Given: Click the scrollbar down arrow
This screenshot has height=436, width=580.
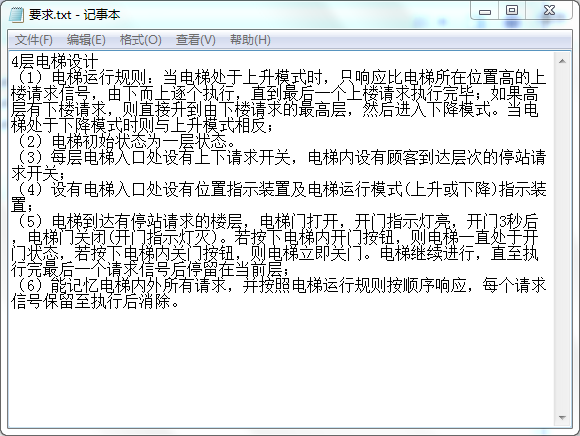Looking at the screenshot, I should pos(562,418).
